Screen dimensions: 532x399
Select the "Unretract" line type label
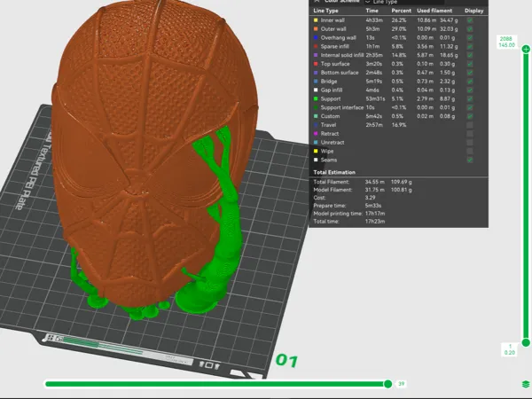332,143
